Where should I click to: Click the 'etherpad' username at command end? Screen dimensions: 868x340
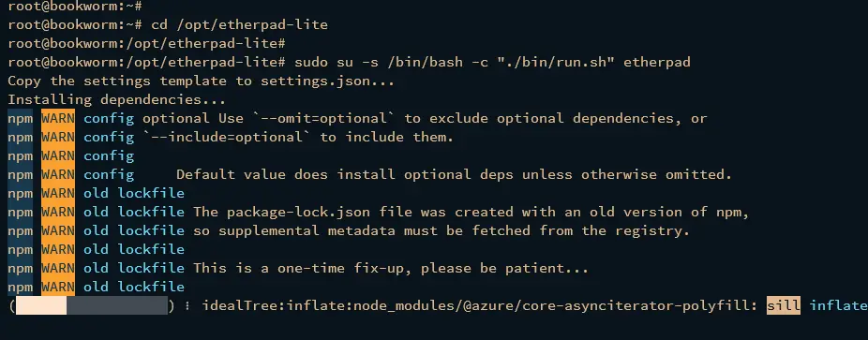(x=657, y=62)
